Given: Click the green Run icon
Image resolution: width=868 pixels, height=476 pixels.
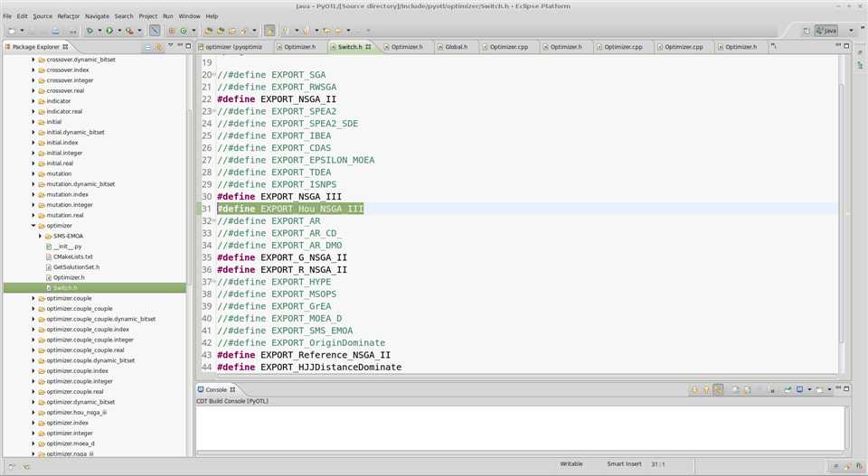Looking at the screenshot, I should point(109,31).
